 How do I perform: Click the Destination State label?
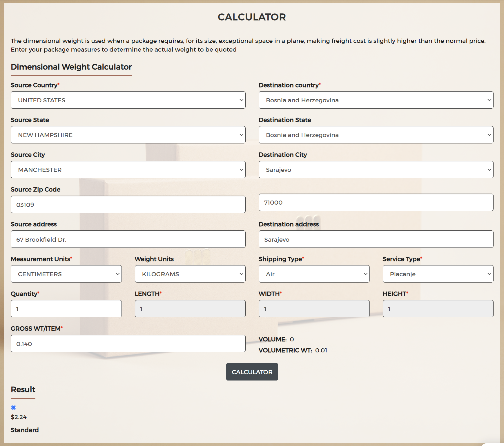[x=285, y=120]
